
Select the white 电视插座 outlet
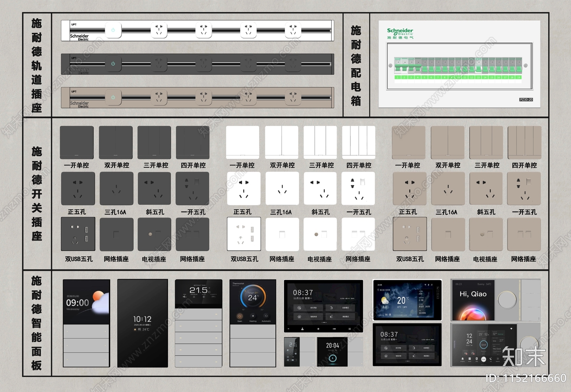[320, 234]
